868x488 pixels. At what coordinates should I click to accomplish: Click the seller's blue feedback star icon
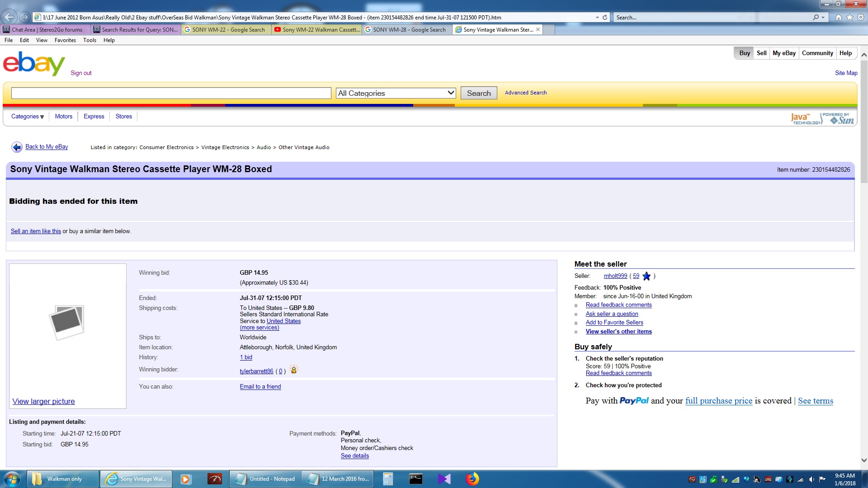pos(646,276)
